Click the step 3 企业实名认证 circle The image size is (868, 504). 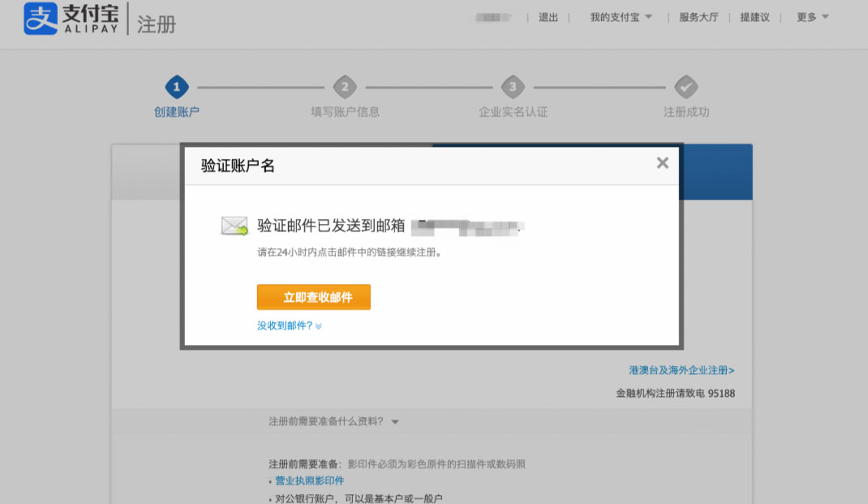pos(513,87)
